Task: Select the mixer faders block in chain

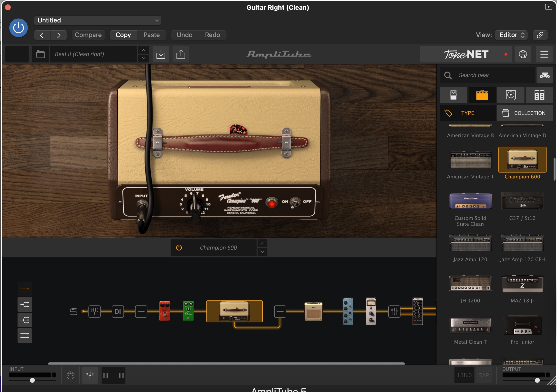Action: (x=394, y=311)
